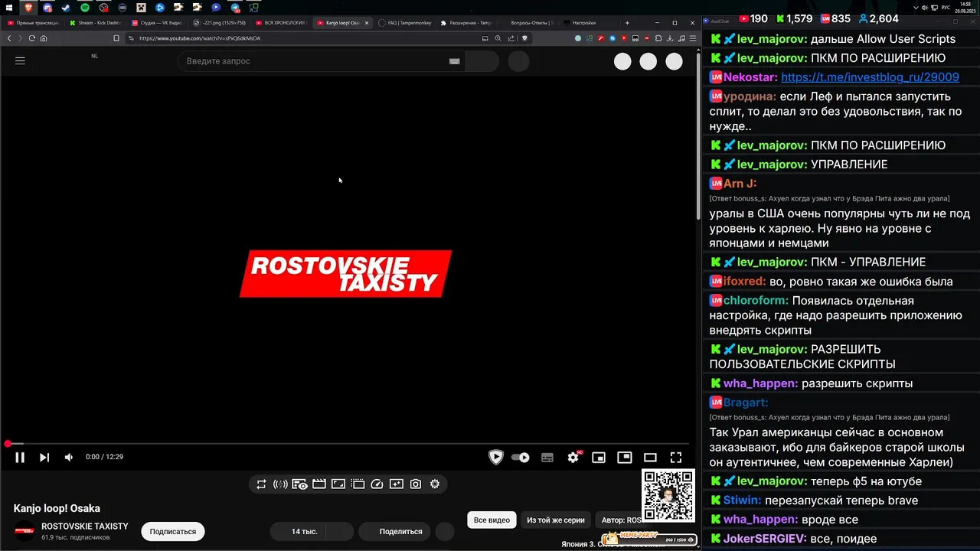Switch to the '-221.png' browser tab
Screen dimensions: 980x551
point(220,23)
